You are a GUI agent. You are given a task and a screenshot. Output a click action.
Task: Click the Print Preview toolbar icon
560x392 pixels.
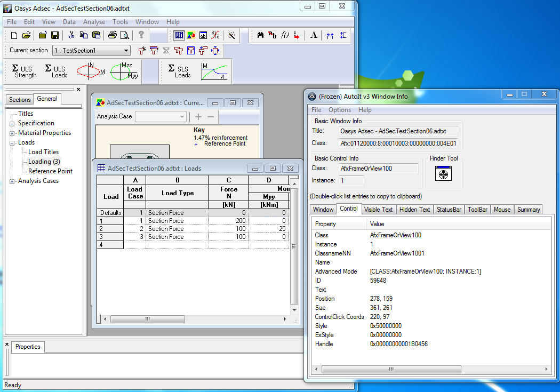coord(125,35)
